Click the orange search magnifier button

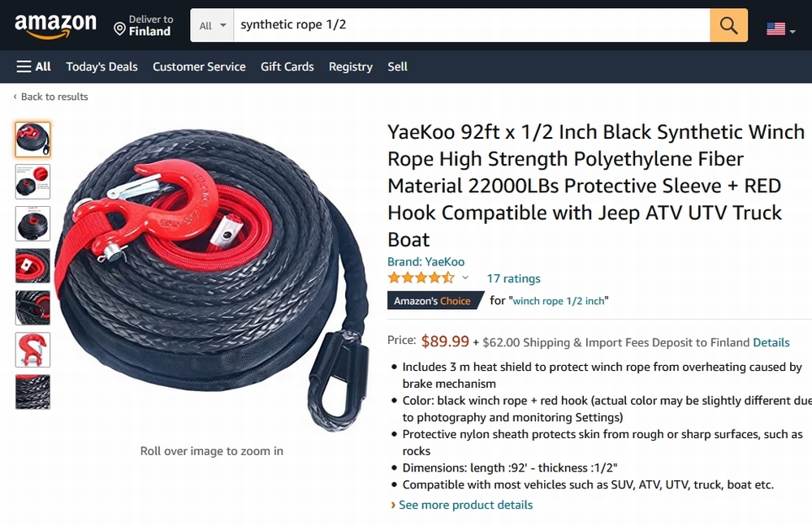(x=728, y=26)
